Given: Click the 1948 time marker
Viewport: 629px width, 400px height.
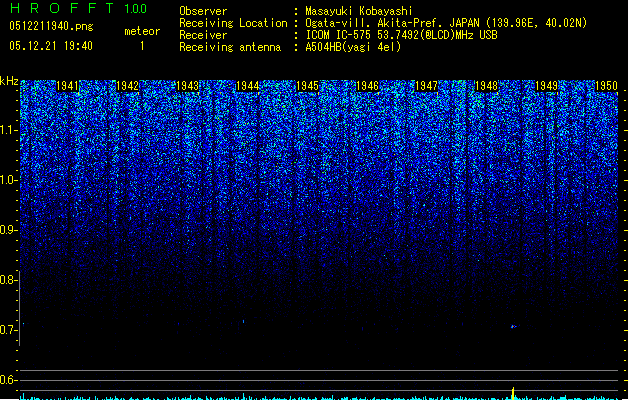Looking at the screenshot, I should (486, 86).
